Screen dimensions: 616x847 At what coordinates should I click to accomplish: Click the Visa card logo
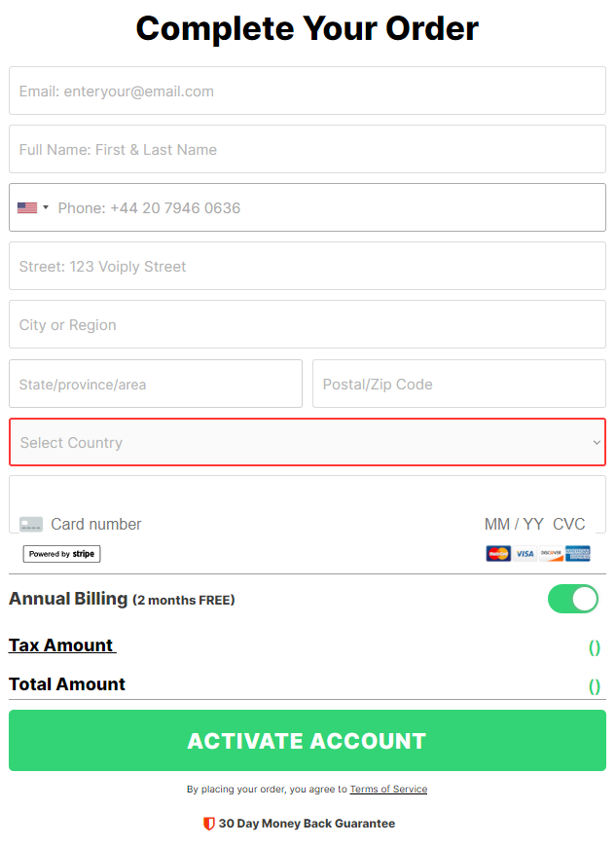coord(525,554)
